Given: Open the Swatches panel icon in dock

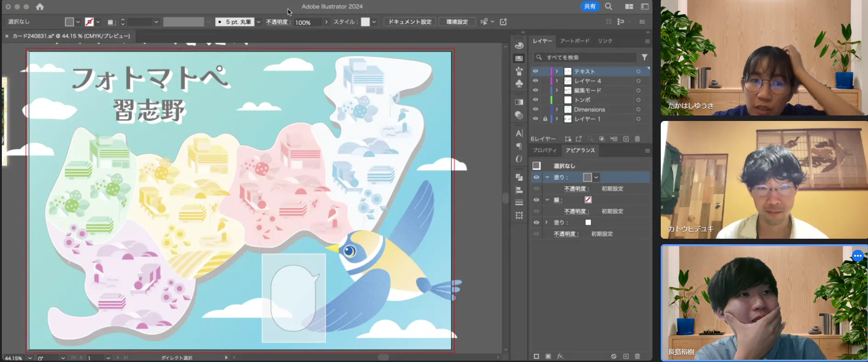Looking at the screenshot, I should pos(519,58).
